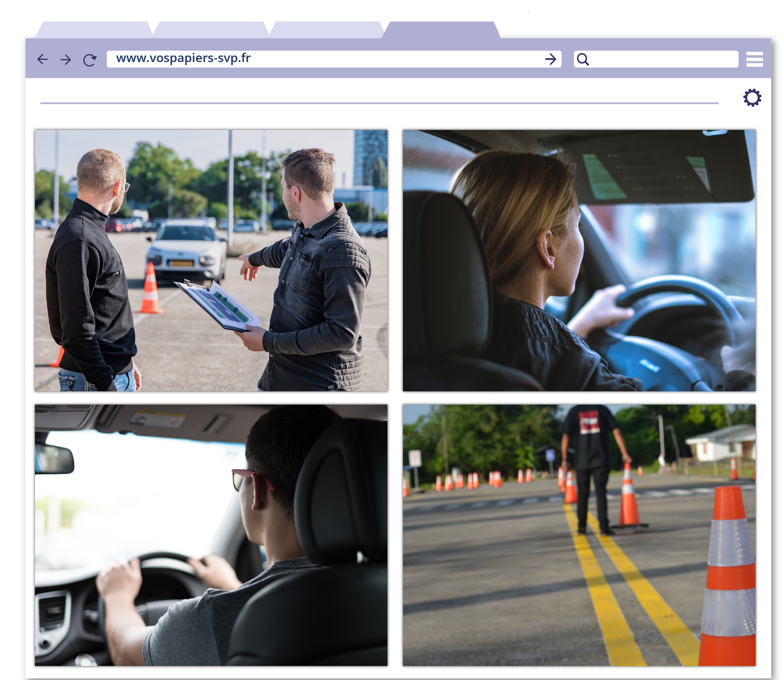Viewport: 784px width, 680px height.
Task: Click the browser forward arrow
Action: tap(66, 59)
